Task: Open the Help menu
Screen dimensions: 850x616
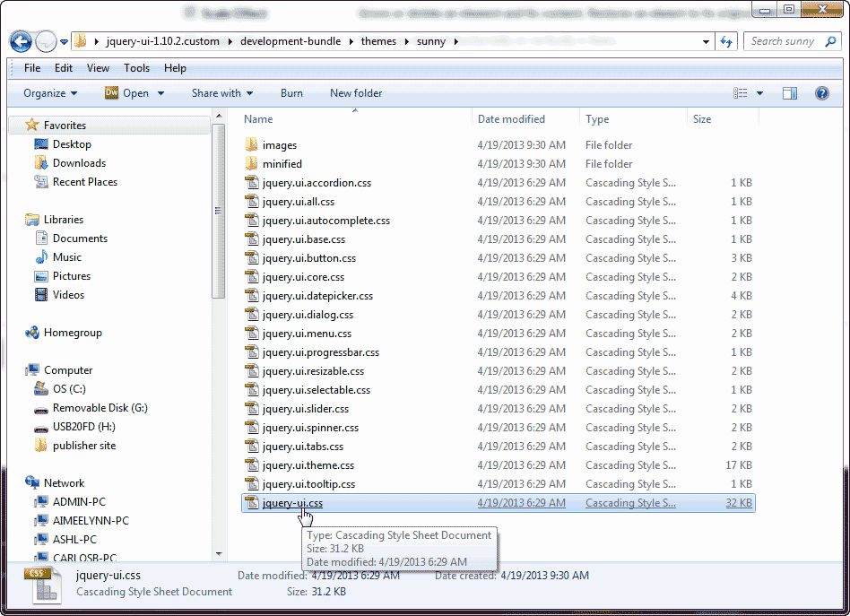Action: (x=175, y=68)
